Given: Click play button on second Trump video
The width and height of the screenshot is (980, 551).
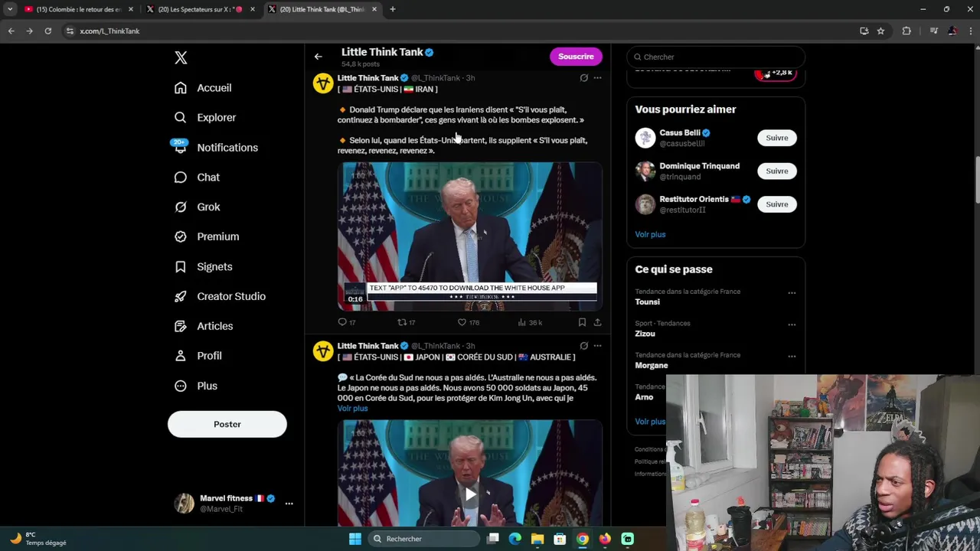Looking at the screenshot, I should 470,494.
